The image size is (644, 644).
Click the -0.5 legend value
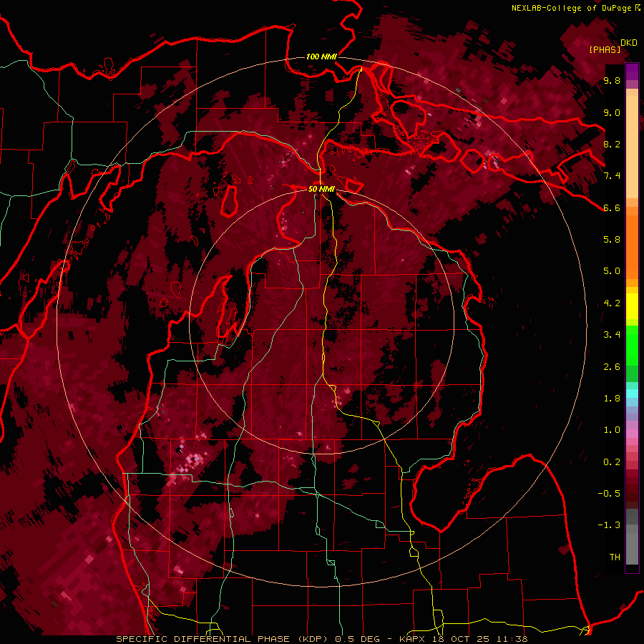click(x=609, y=494)
